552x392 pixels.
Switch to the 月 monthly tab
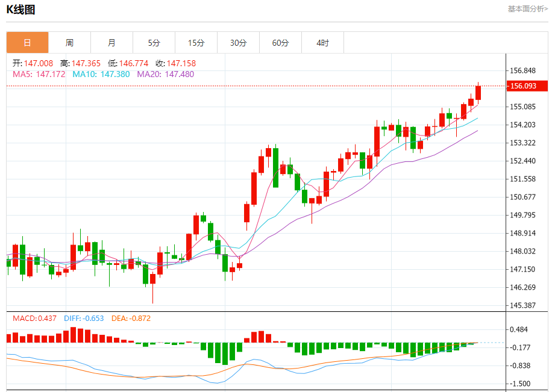tap(111, 43)
